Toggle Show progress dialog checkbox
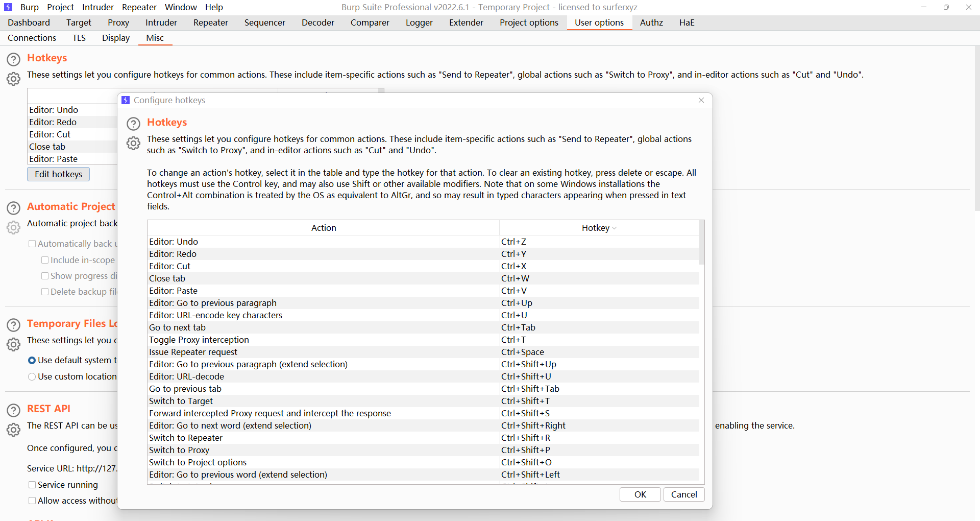The height and width of the screenshot is (521, 980). coord(45,276)
